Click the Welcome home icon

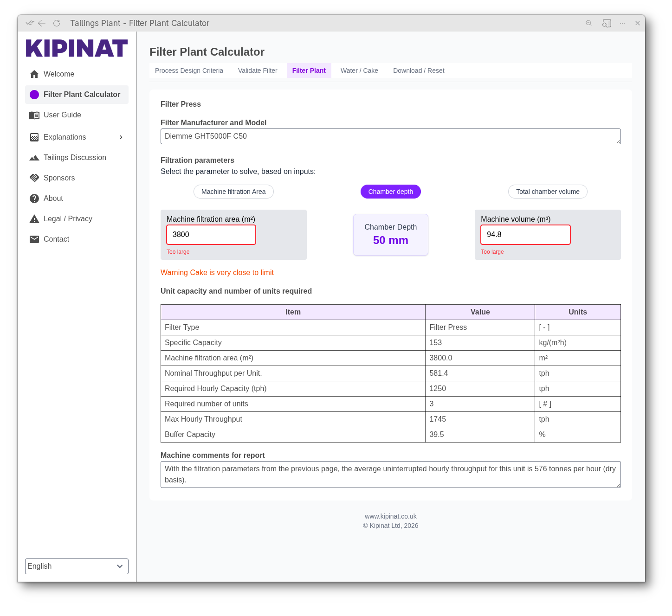[34, 74]
